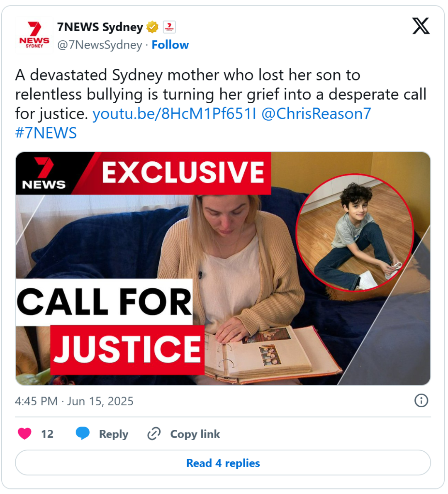The height and width of the screenshot is (494, 448).
Task: Open the #7NEWS hashtag
Action: [46, 133]
